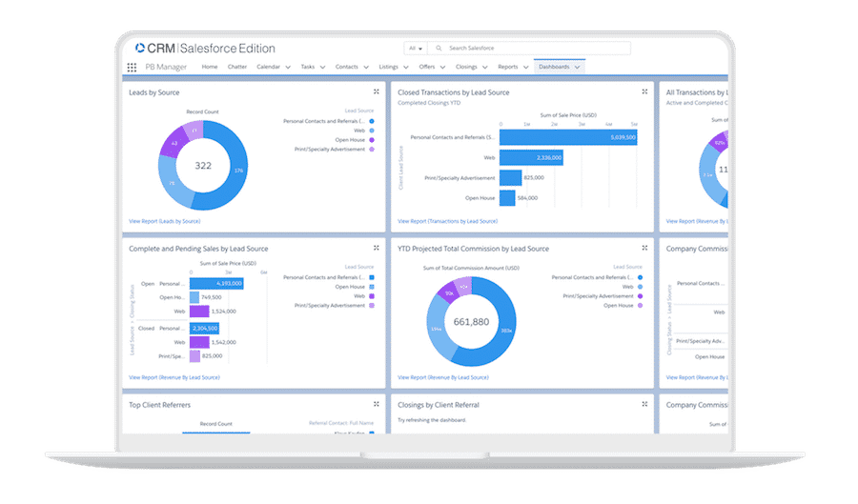Switch to the Chatter tab
The width and height of the screenshot is (858, 504).
click(237, 68)
